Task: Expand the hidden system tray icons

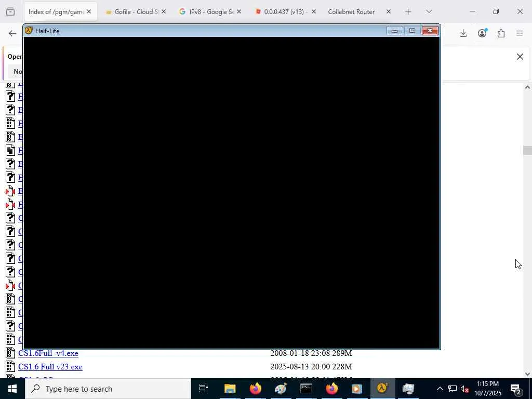Action: click(x=440, y=389)
